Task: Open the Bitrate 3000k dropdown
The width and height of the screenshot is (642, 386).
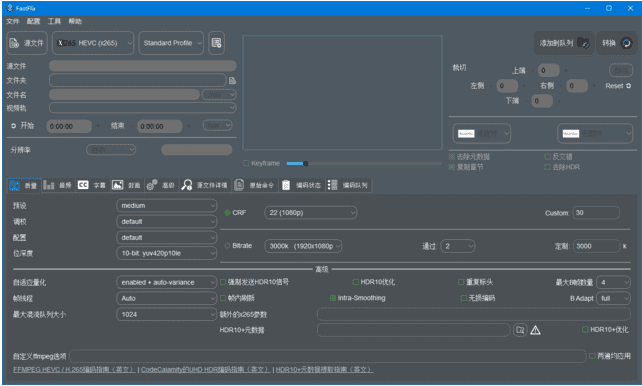Action: point(303,246)
